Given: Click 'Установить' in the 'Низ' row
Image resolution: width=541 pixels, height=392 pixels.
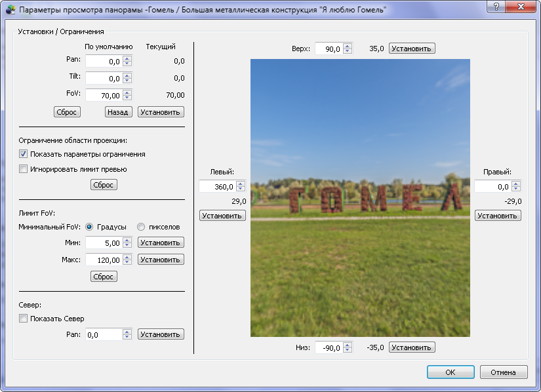Looking at the screenshot, I should tap(412, 347).
